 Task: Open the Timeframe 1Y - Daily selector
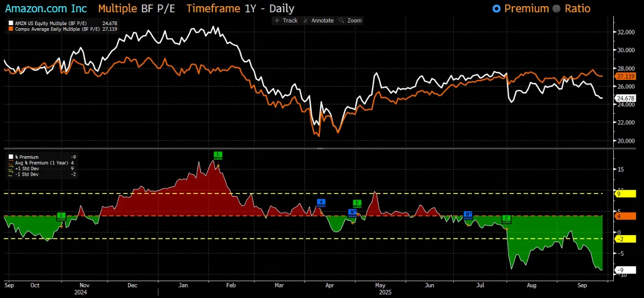point(240,9)
